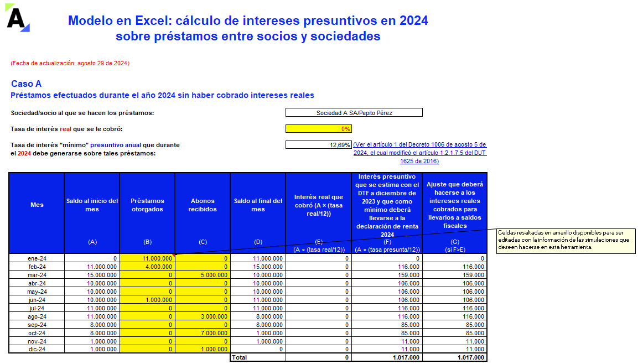Select sep-24 presumptive interest 85.000
Image resolution: width=643 pixels, height=364 pixels.
[387, 325]
